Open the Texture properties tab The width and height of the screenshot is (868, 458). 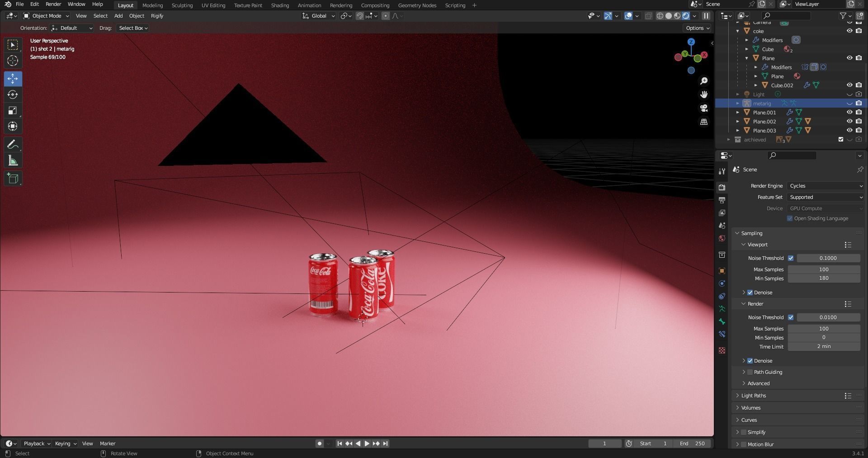(x=722, y=350)
